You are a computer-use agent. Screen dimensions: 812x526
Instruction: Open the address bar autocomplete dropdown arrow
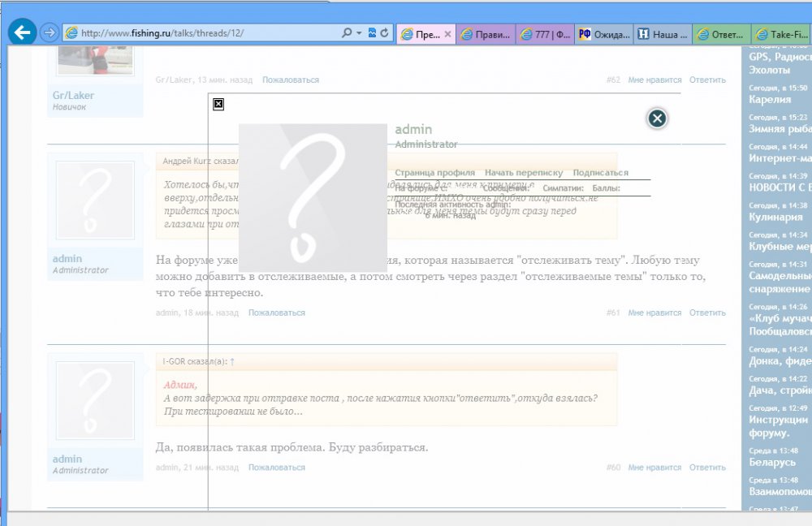tap(359, 33)
